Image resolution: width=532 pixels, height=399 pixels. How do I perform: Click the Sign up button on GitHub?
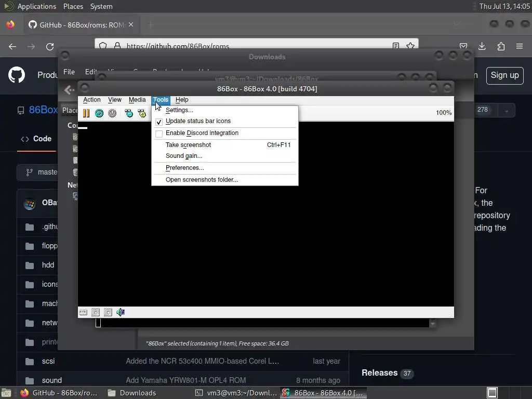click(505, 75)
